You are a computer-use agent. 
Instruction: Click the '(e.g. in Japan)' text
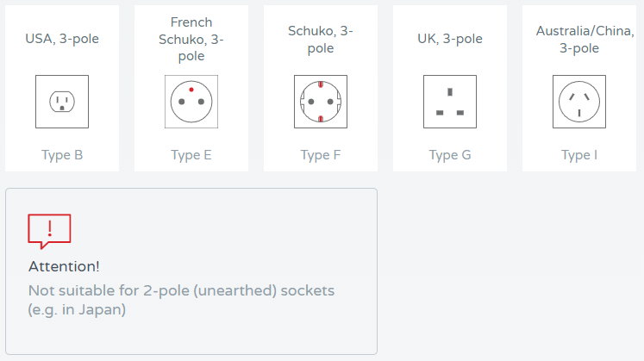coord(78,310)
